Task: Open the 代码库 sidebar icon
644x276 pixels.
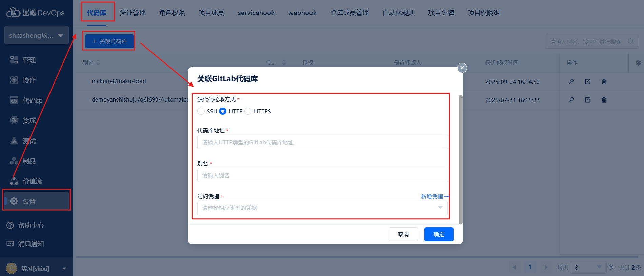Action: click(x=14, y=100)
